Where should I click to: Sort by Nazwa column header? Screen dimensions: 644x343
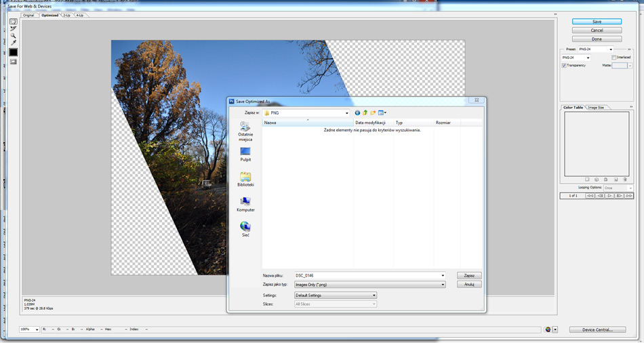308,123
